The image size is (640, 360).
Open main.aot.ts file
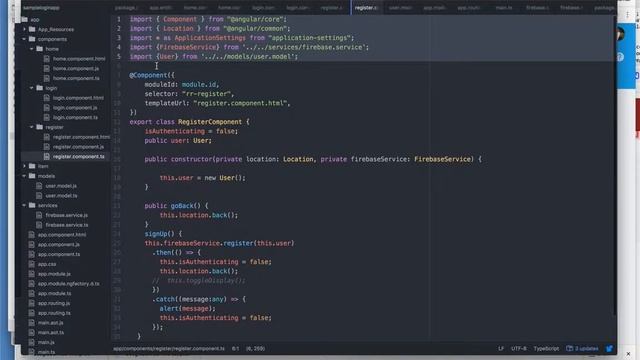[x=51, y=333]
